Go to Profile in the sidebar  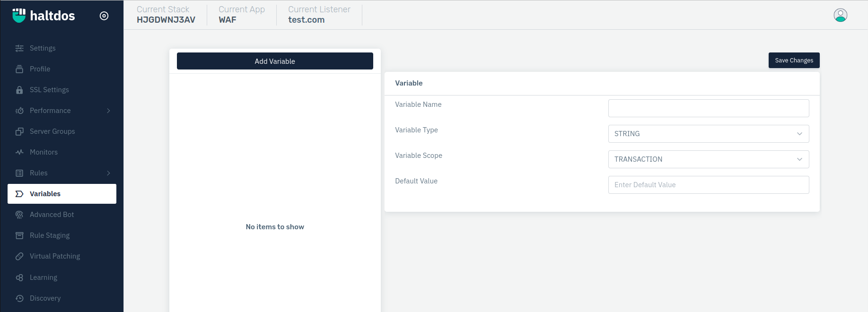pos(40,69)
